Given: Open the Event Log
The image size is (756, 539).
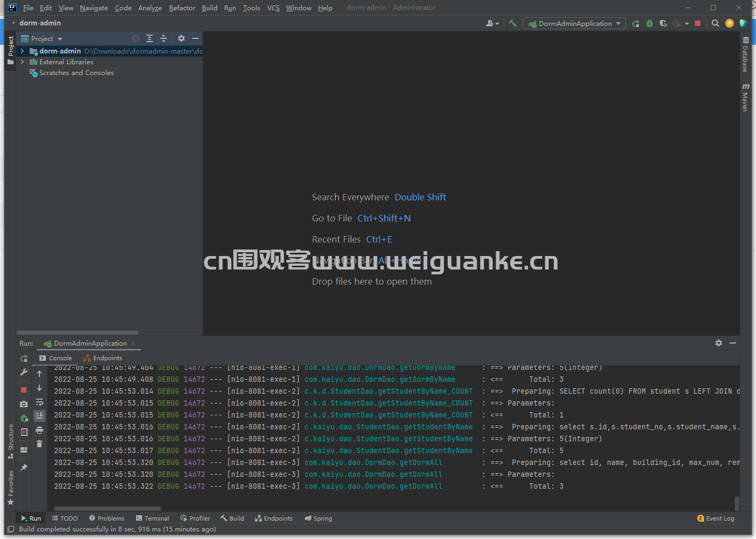Looking at the screenshot, I should click(715, 518).
